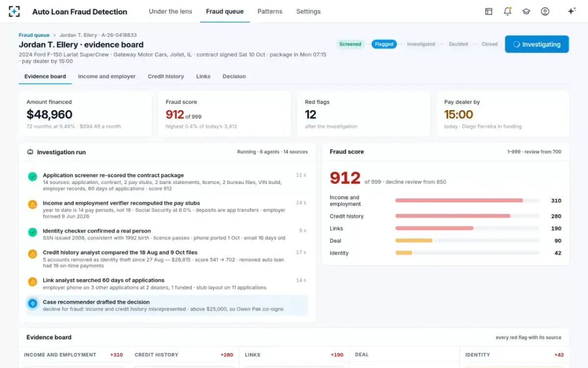
Task: Click the app logo icon
Action: (x=14, y=11)
